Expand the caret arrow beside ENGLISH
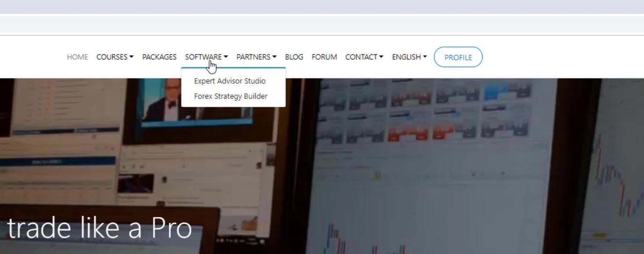644x254 pixels. coord(425,57)
